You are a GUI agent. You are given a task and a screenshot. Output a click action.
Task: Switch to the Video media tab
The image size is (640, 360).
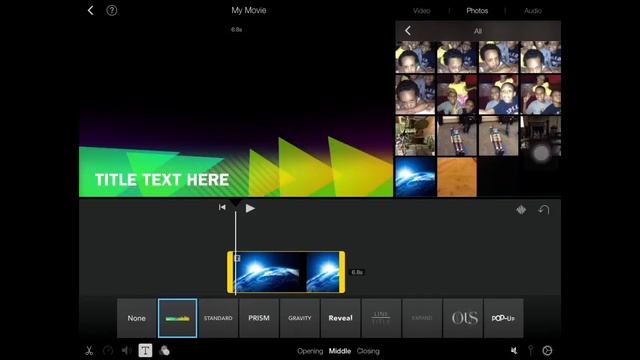coord(421,11)
